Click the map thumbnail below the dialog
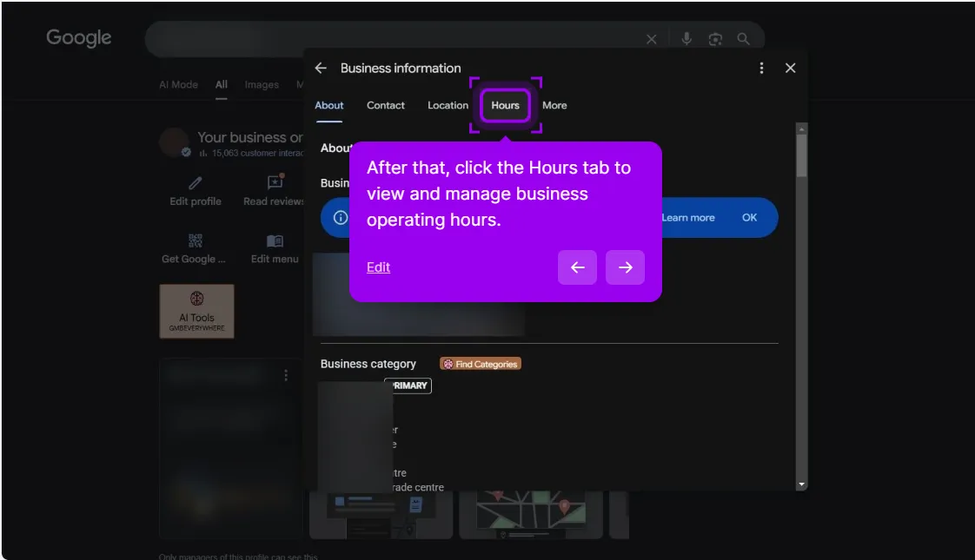 click(530, 514)
